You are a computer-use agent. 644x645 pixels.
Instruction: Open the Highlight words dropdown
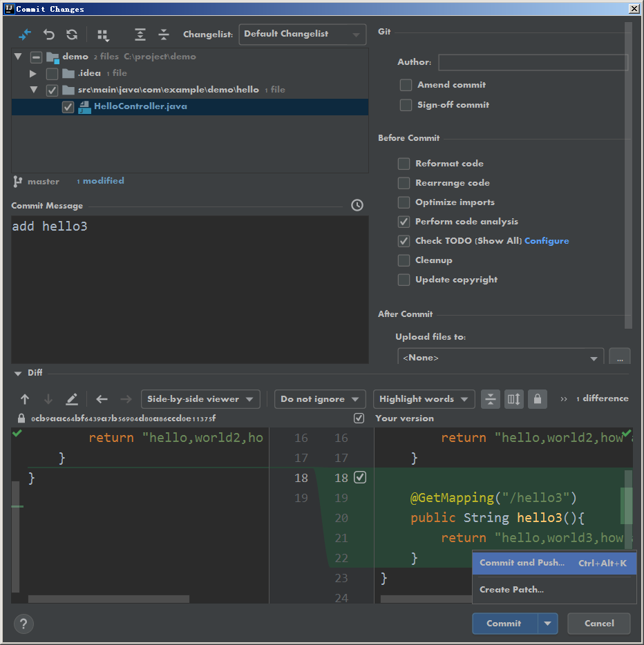click(x=424, y=399)
